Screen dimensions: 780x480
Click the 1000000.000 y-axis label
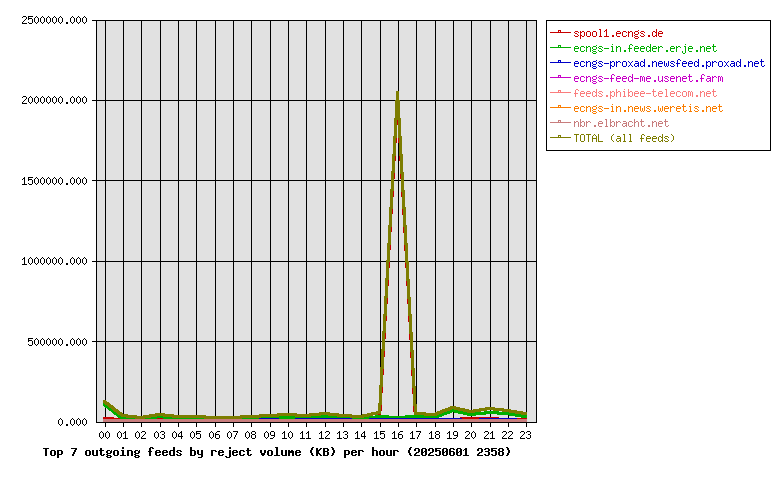click(54, 261)
